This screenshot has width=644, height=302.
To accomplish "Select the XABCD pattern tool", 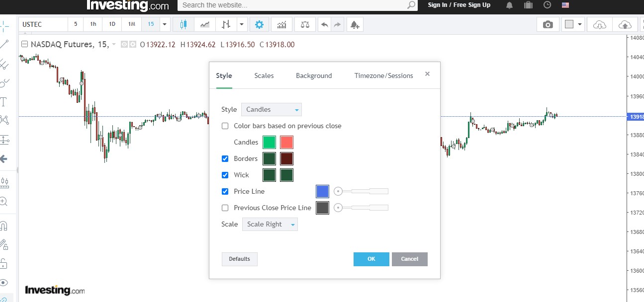I will tap(4, 120).
